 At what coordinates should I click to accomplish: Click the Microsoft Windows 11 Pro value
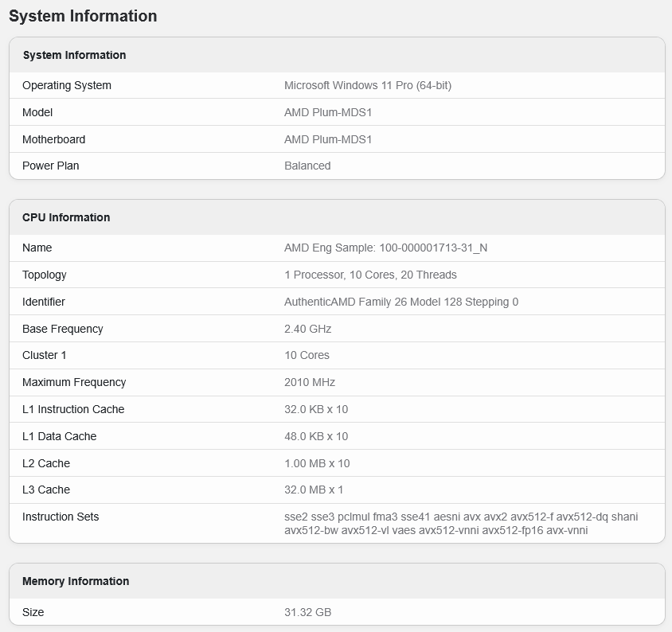pos(369,85)
